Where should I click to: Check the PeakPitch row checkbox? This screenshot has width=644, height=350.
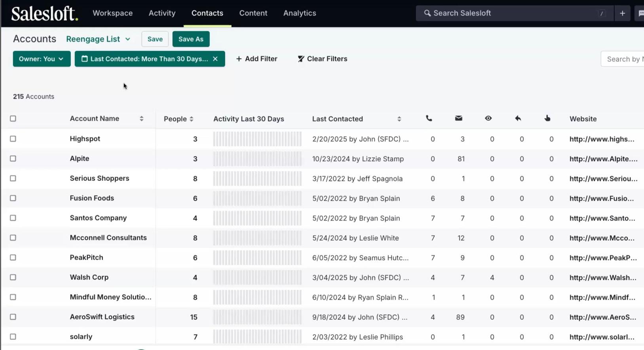coord(13,257)
